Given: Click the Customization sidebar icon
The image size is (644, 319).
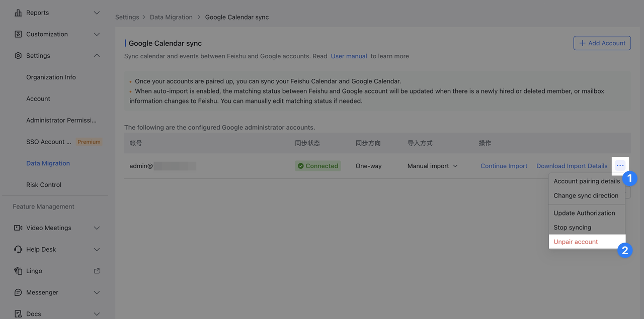Looking at the screenshot, I should click(x=18, y=34).
